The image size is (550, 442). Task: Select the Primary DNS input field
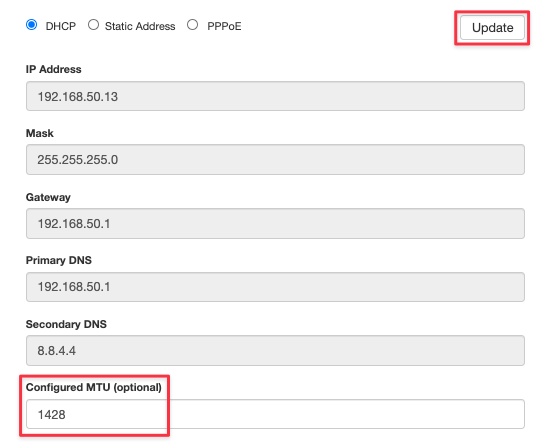(x=275, y=287)
